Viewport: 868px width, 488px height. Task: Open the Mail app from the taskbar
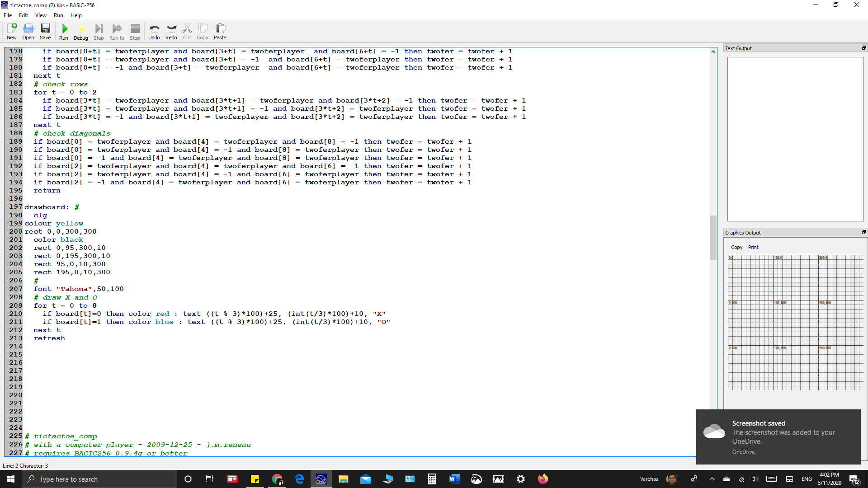(366, 479)
